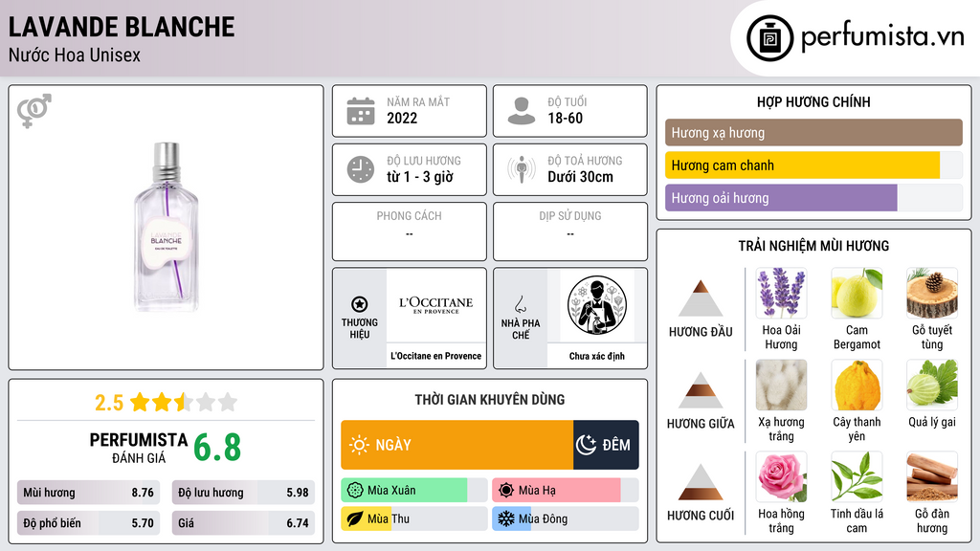The width and height of the screenshot is (980, 551).
Task: Click the leaf icon for Mùa Thu
Action: point(354,518)
